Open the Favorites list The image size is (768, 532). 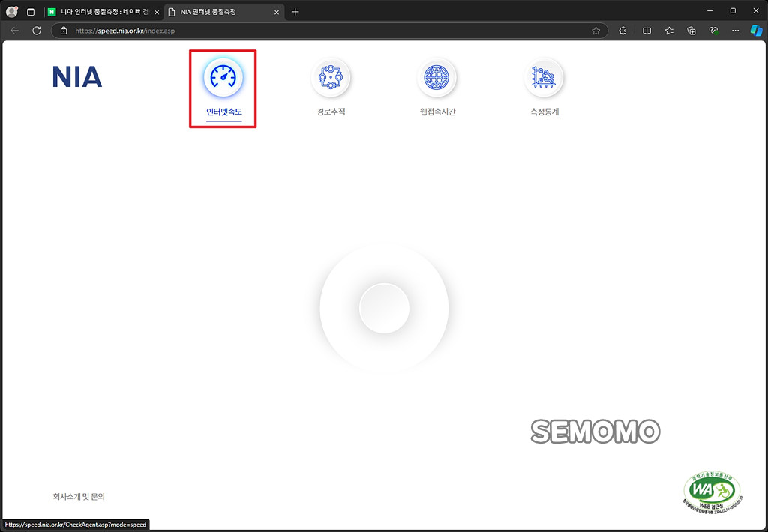coord(669,31)
